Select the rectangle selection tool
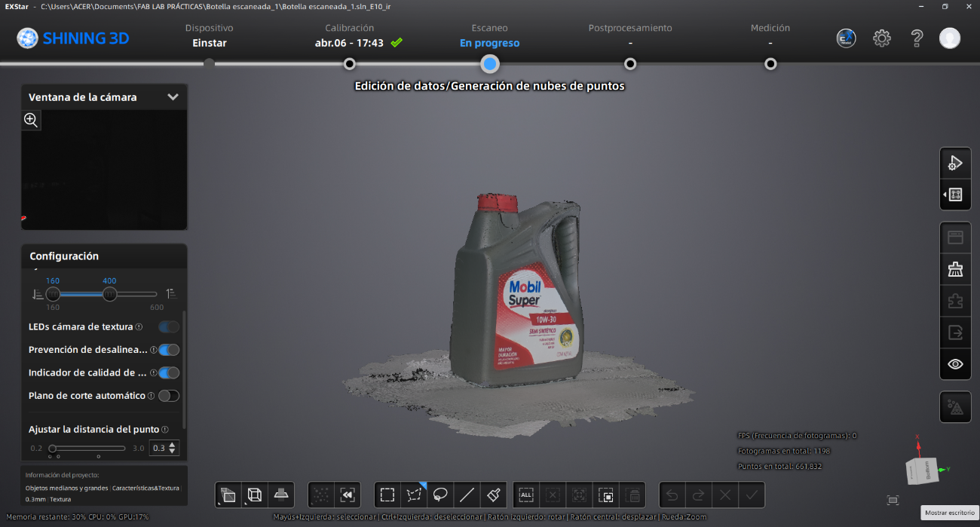This screenshot has height=527, width=980. [387, 495]
